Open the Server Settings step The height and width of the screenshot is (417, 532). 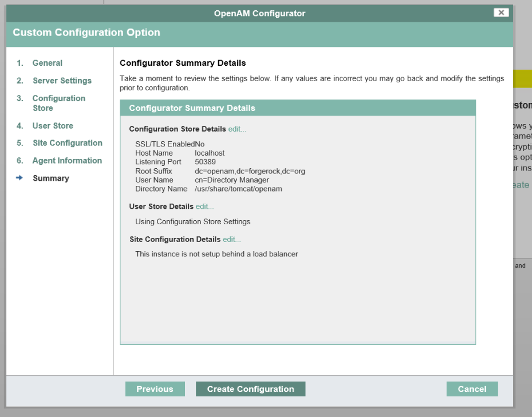(x=62, y=81)
